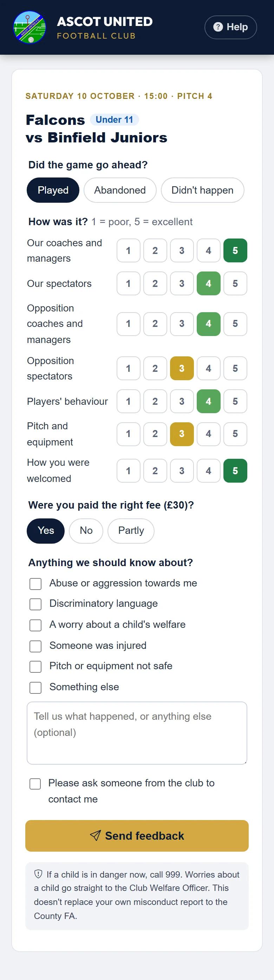Click the Tell us what happened text area
Image resolution: width=274 pixels, height=980 pixels.
[x=137, y=733]
